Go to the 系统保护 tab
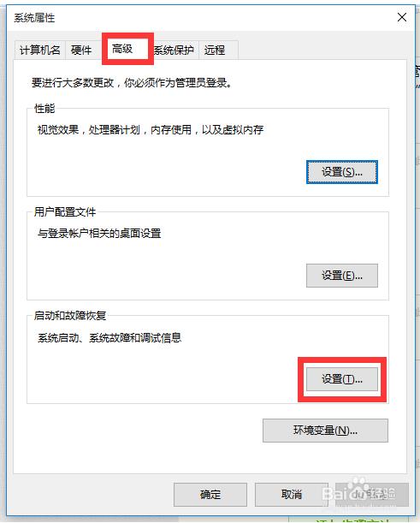420x523 pixels. (174, 50)
